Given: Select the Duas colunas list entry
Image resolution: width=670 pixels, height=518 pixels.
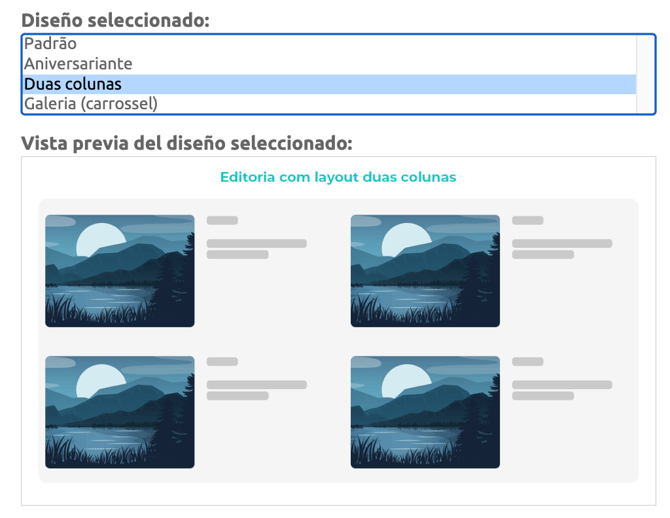Looking at the screenshot, I should (329, 84).
